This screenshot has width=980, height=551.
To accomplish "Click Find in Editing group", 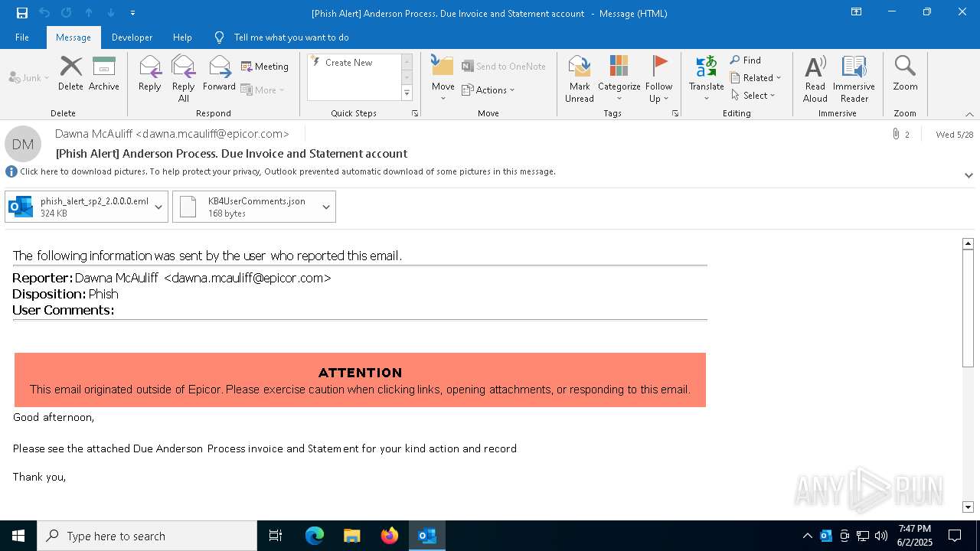I will pos(746,60).
